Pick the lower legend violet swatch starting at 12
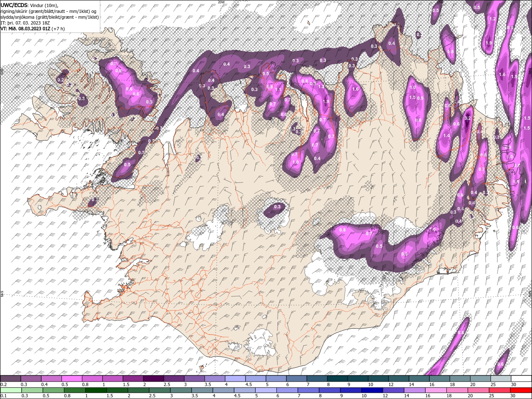Image resolution: width=532 pixels, height=399 pixels. [x=393, y=390]
